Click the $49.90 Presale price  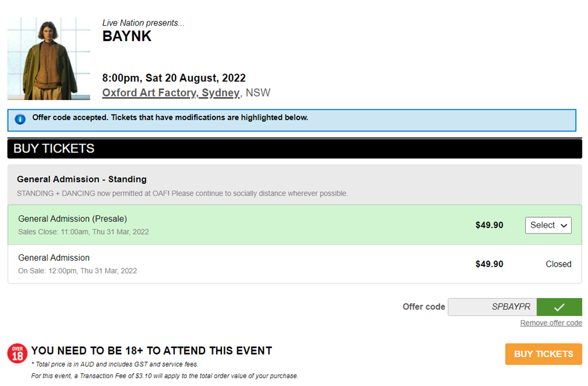(x=489, y=225)
